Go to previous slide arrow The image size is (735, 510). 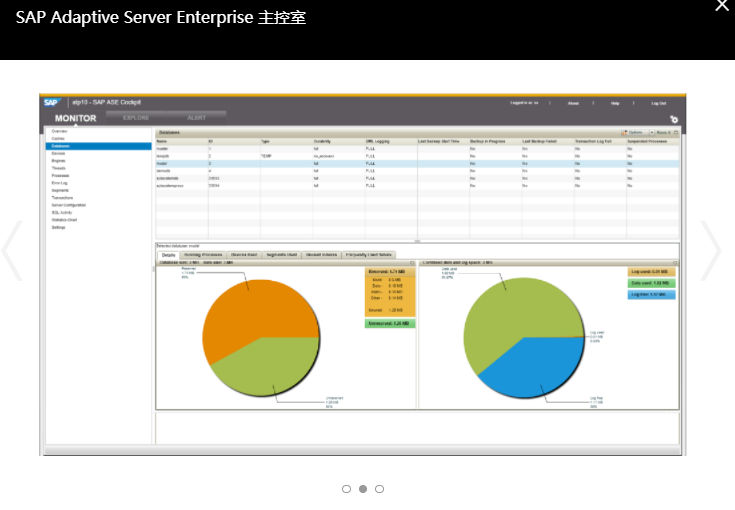pyautogui.click(x=12, y=251)
